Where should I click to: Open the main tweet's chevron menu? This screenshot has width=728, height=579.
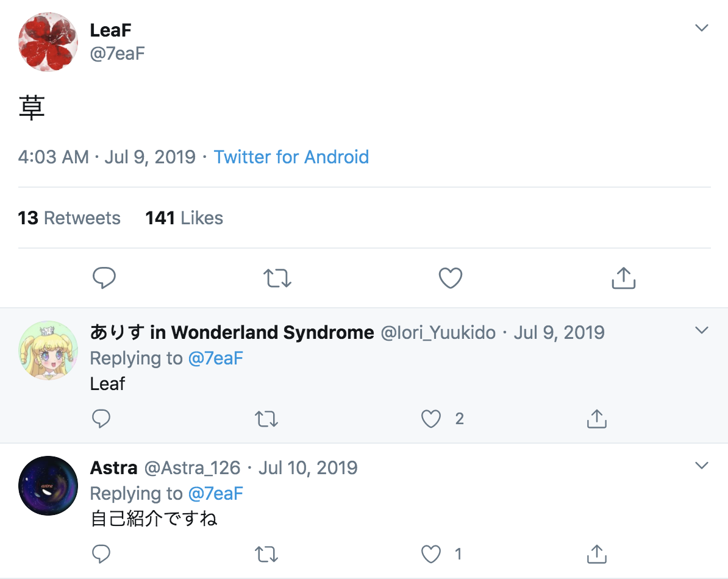point(702,28)
